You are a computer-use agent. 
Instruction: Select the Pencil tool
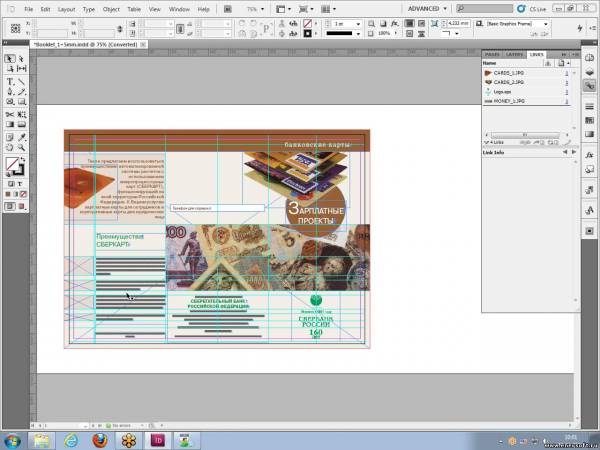coord(21,91)
